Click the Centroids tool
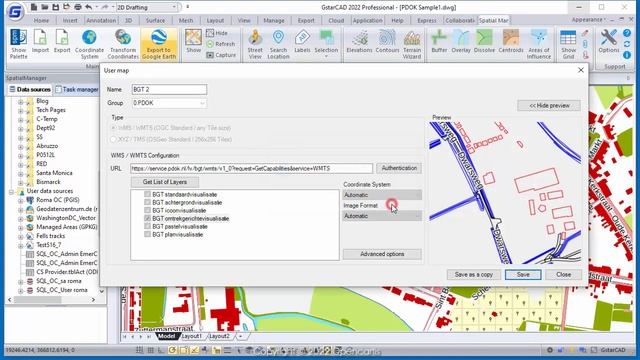Image resolution: width=640 pixels, height=360 pixels. tap(511, 41)
